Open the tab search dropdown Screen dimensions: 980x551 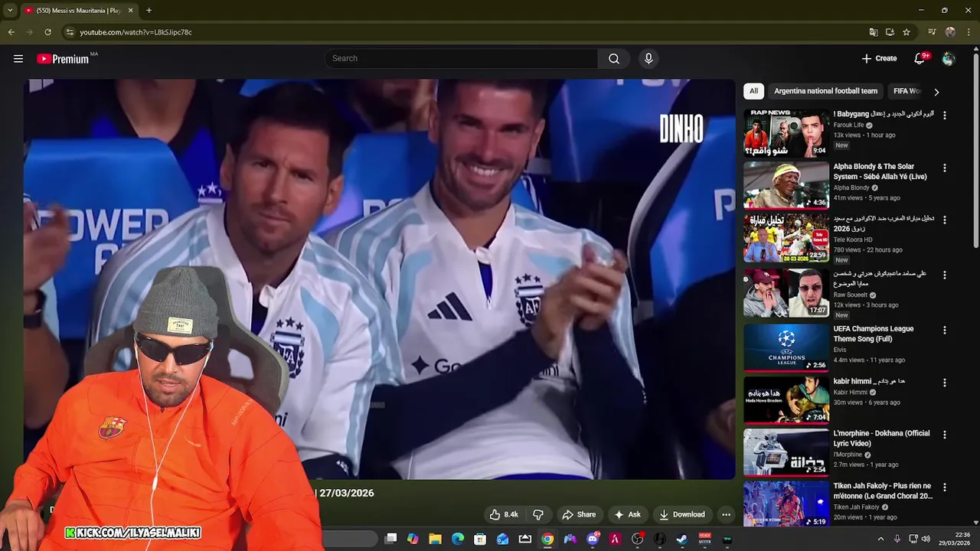coord(10,10)
